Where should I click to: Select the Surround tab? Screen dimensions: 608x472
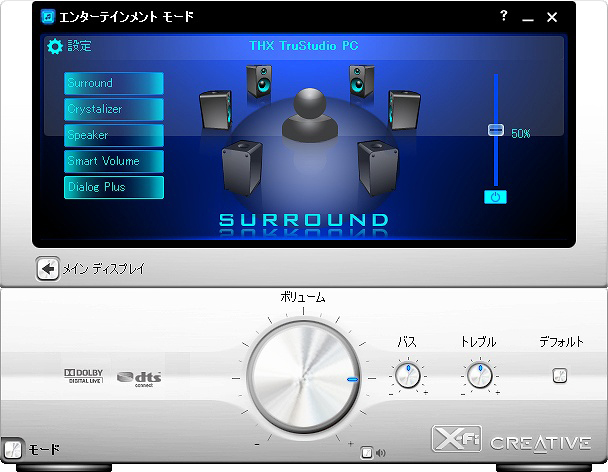pyautogui.click(x=114, y=83)
